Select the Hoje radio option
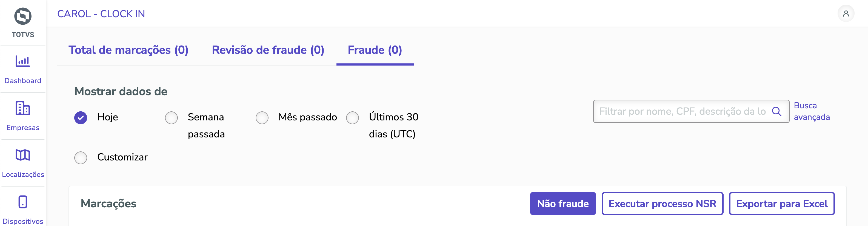 pos(81,118)
